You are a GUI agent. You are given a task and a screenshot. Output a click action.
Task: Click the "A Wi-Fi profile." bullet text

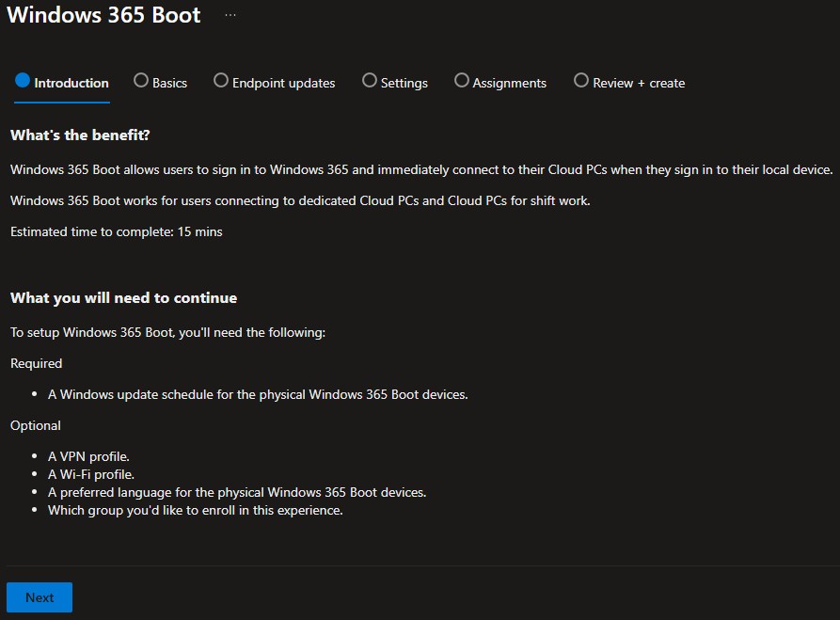pyautogui.click(x=91, y=474)
